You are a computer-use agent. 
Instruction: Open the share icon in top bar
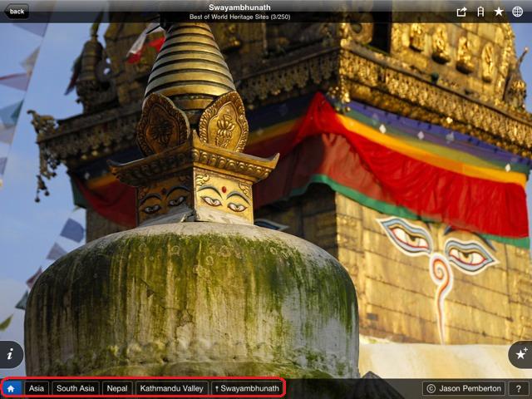461,12
